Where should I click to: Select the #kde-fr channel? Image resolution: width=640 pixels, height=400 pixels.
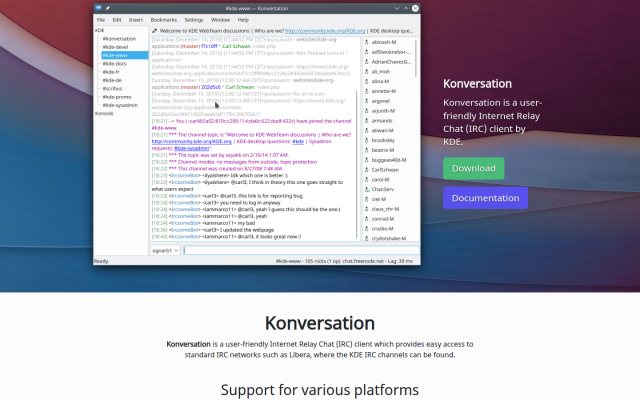pos(111,72)
